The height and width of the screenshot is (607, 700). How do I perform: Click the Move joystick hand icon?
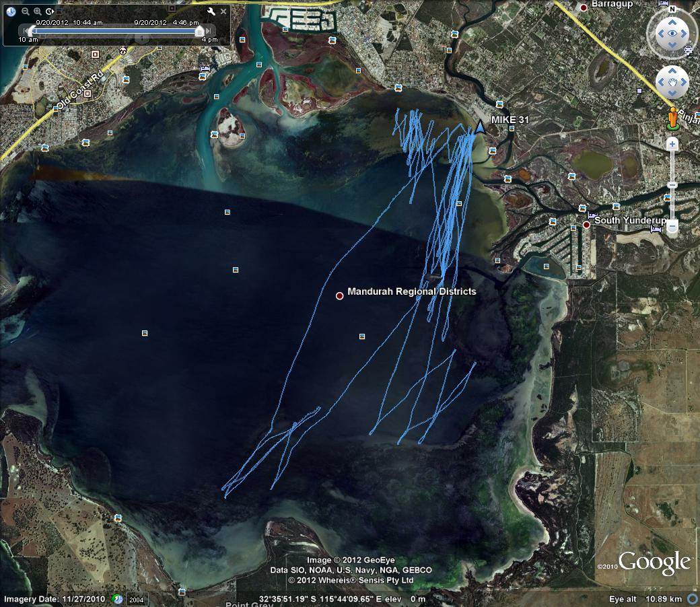pyautogui.click(x=672, y=82)
